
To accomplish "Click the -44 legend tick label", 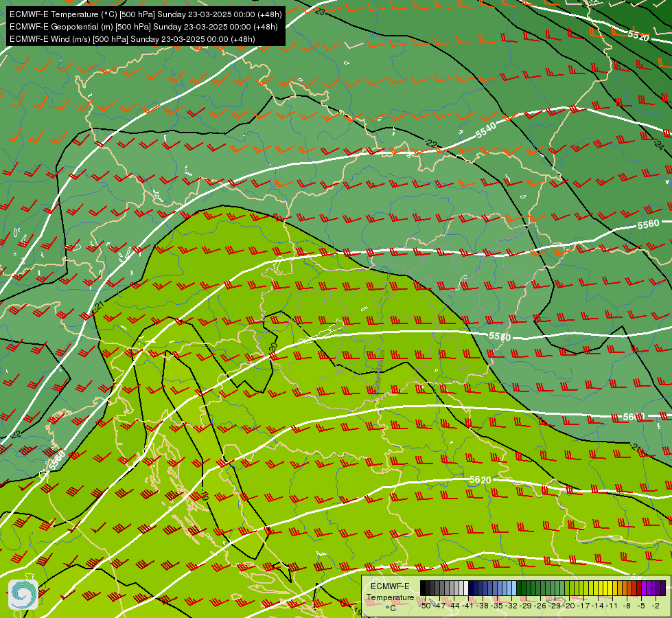I will 454,606.
